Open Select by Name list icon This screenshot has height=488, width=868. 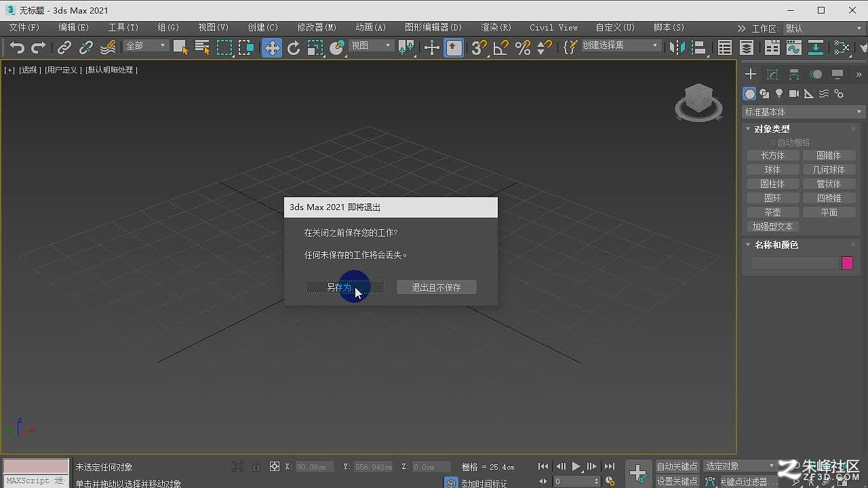coord(202,47)
